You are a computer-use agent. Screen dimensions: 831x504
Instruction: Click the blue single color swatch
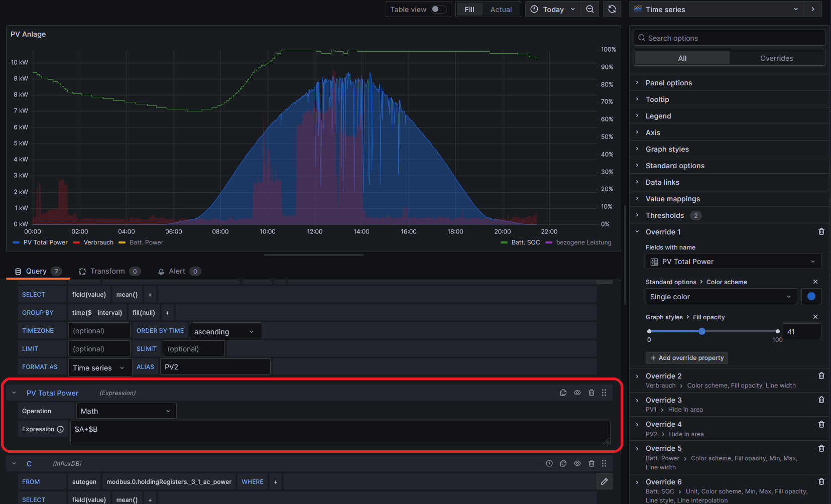811,296
